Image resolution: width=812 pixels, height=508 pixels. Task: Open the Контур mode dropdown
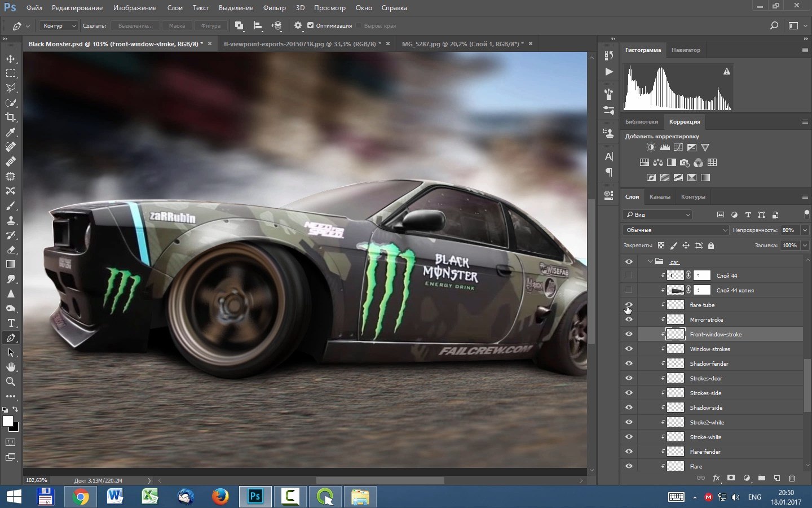tap(58, 25)
